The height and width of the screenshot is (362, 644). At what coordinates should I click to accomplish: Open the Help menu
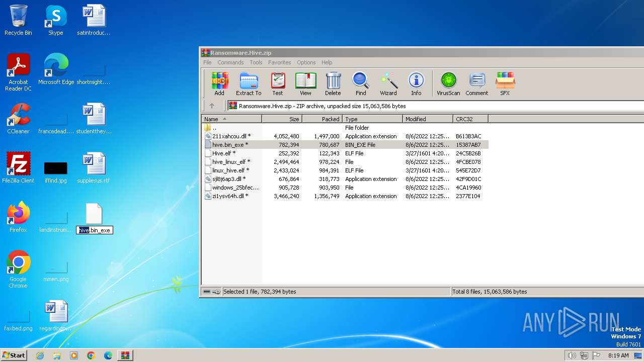pyautogui.click(x=327, y=62)
